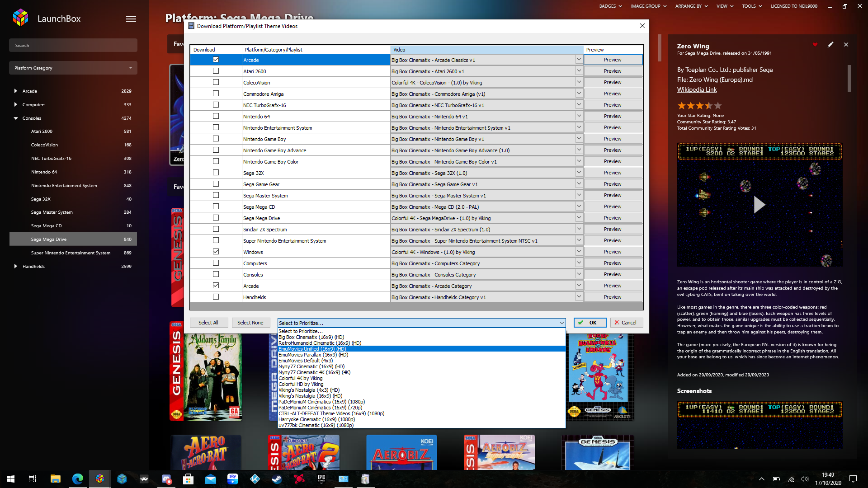Open video dropdown for Sega Mega Drive row
This screenshot has width=868, height=488.
tap(579, 218)
